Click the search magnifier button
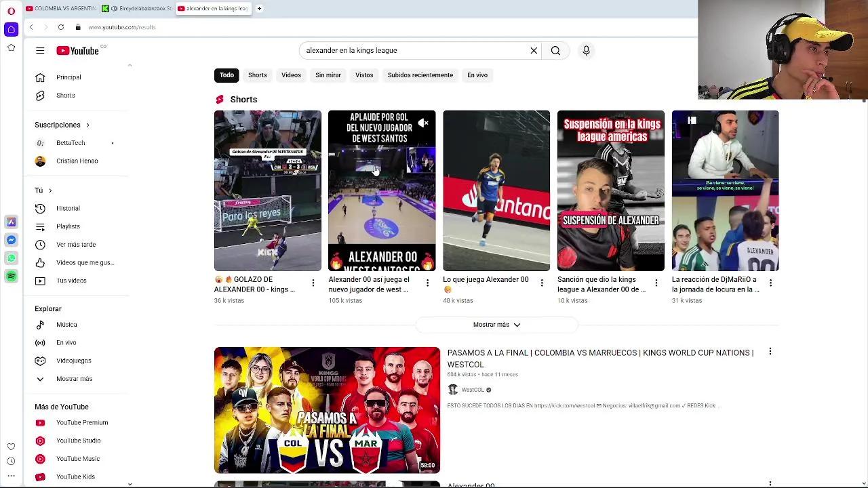This screenshot has width=868, height=488. click(x=555, y=50)
